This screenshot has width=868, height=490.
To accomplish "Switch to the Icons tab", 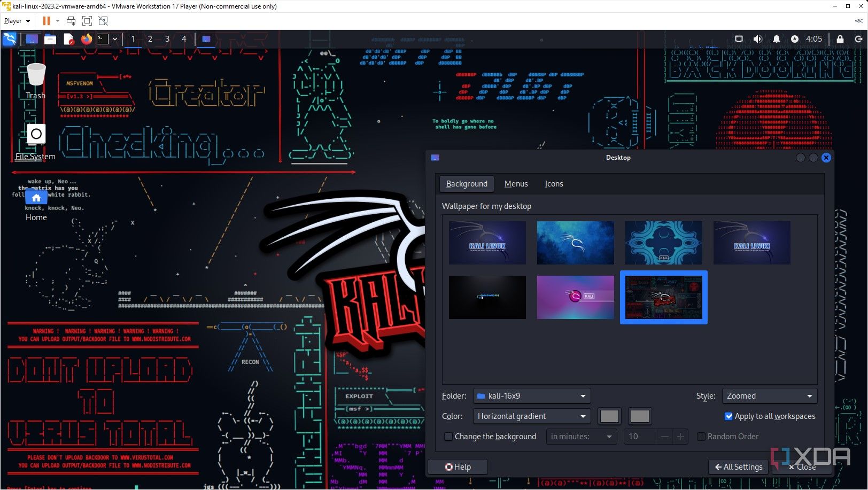I will click(554, 184).
